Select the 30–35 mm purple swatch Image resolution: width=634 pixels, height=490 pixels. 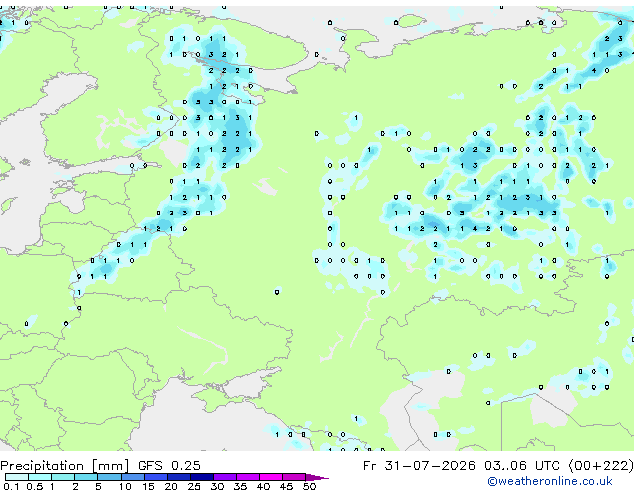pyautogui.click(x=224, y=477)
